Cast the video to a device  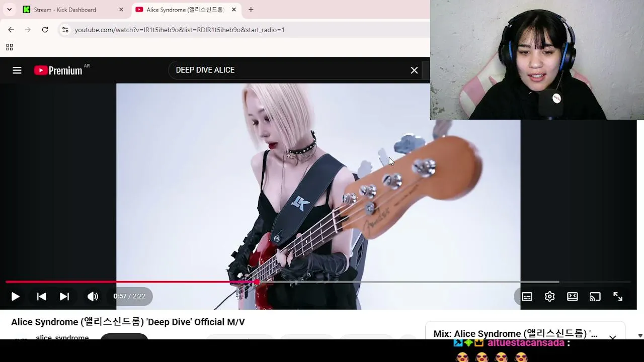click(x=595, y=297)
